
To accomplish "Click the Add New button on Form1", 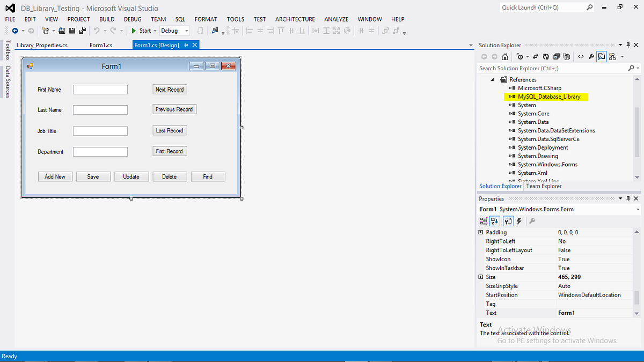I will [x=55, y=176].
